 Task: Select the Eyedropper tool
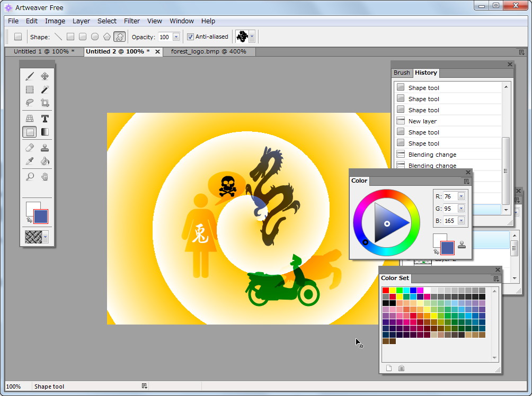[30, 161]
